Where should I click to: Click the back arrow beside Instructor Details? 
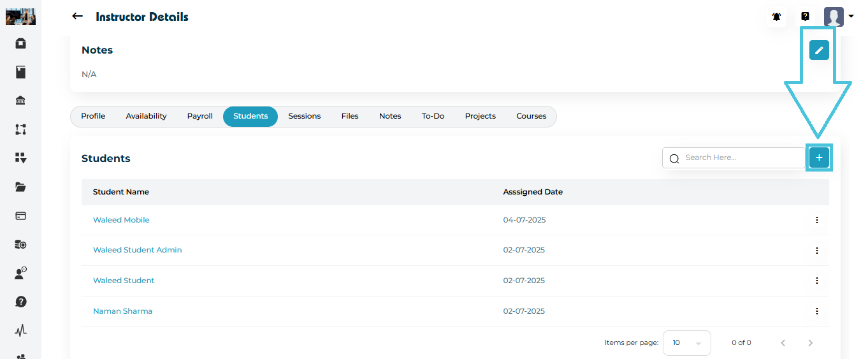click(x=78, y=17)
